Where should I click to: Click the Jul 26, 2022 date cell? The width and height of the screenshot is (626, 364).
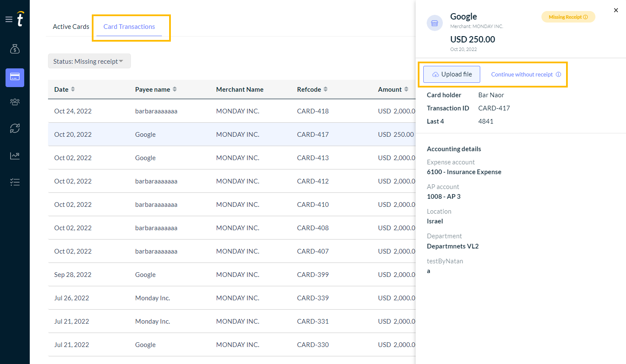coord(71,298)
